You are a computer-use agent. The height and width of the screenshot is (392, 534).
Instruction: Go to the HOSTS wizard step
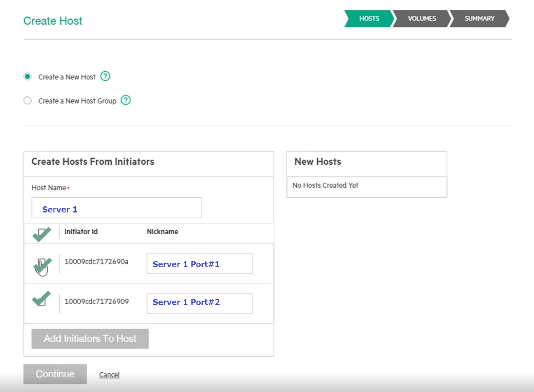[x=369, y=19]
